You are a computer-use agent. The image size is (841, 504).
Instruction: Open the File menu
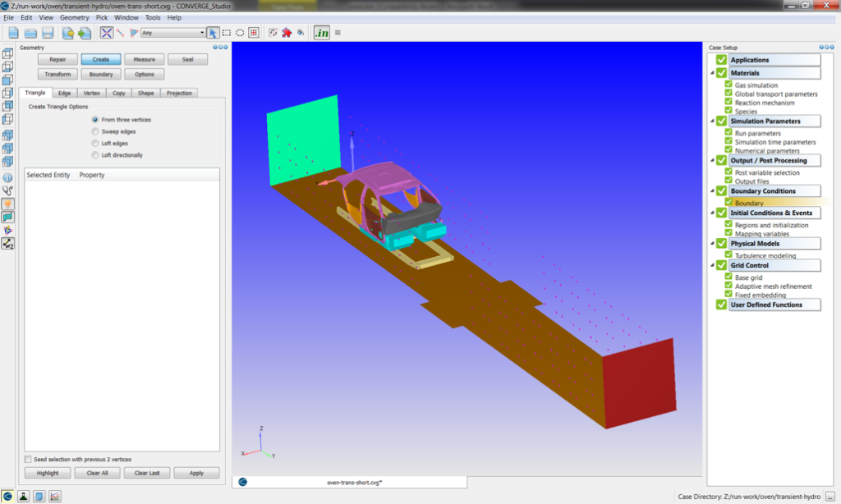pos(8,18)
